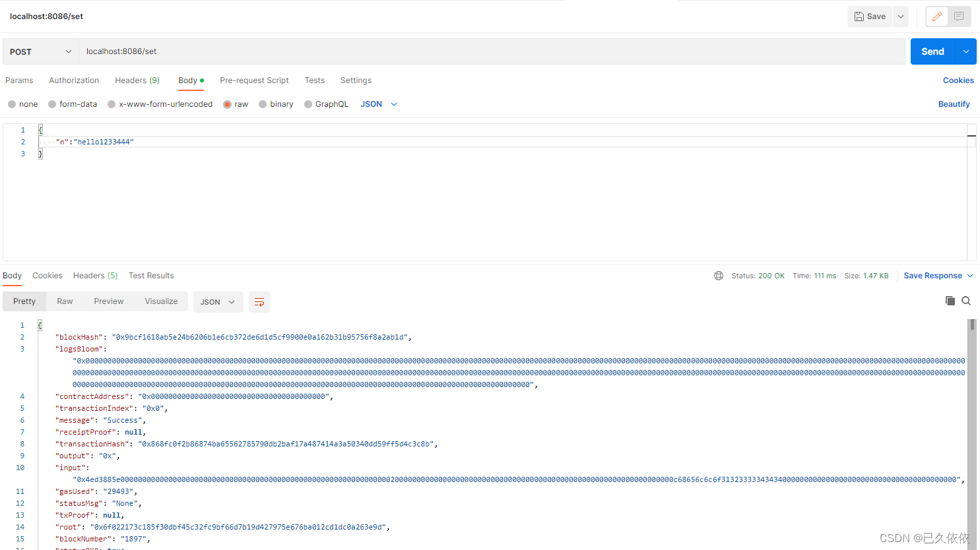Open the Settings tab
Image resolution: width=980 pixels, height=550 pixels.
click(356, 80)
